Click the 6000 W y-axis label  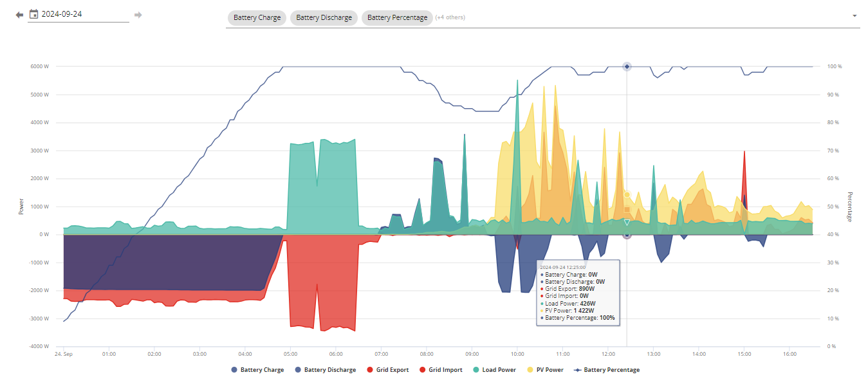pos(40,66)
